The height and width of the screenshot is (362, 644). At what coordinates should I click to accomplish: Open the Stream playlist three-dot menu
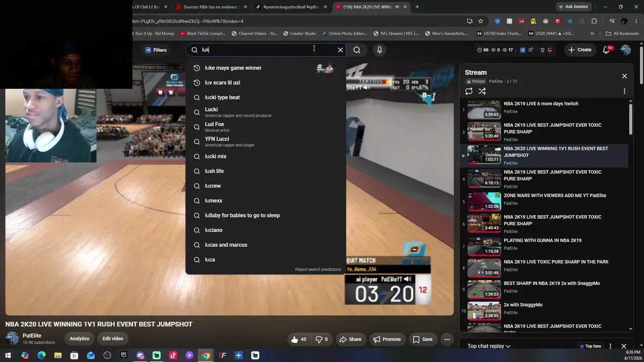tap(624, 91)
